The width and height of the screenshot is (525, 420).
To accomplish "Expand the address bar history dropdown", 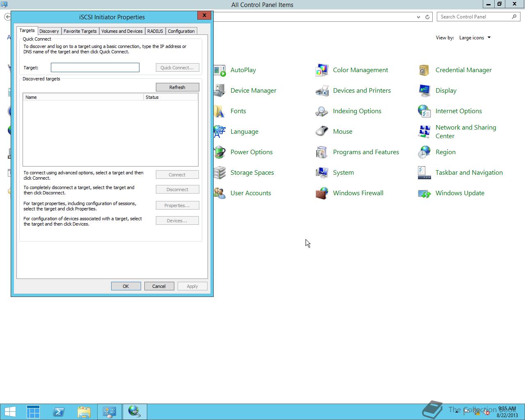I will [x=418, y=17].
